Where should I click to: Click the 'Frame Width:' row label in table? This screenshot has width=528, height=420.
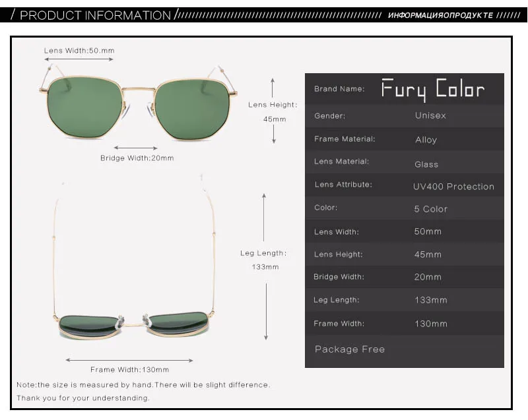tap(339, 324)
